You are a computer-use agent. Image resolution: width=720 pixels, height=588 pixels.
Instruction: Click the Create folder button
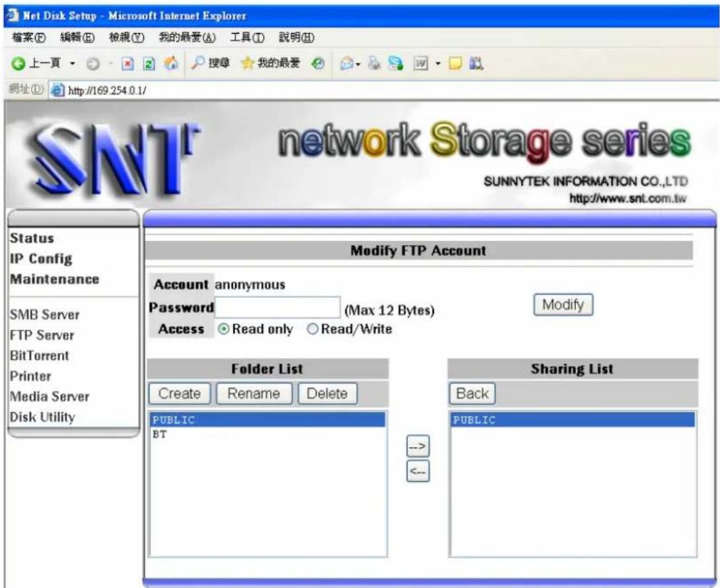(180, 394)
